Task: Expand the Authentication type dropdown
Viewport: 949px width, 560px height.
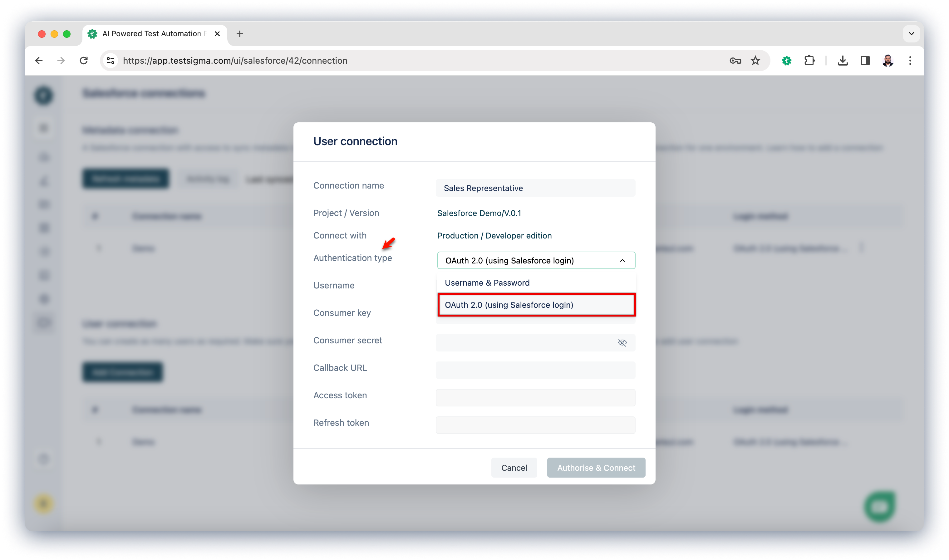Action: coord(535,260)
